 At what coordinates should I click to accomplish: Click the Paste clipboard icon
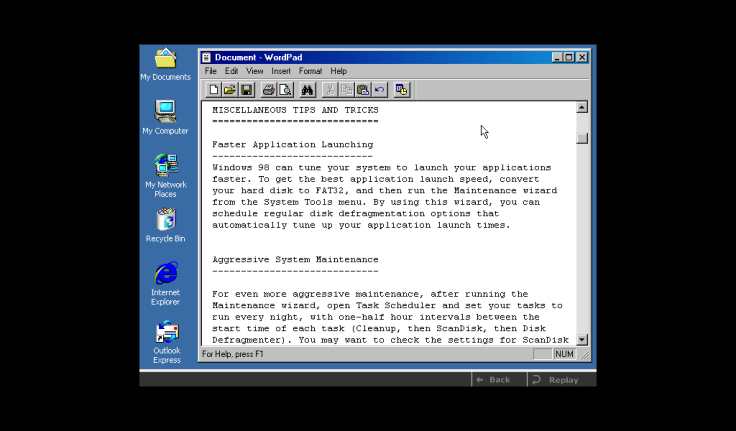(363, 90)
